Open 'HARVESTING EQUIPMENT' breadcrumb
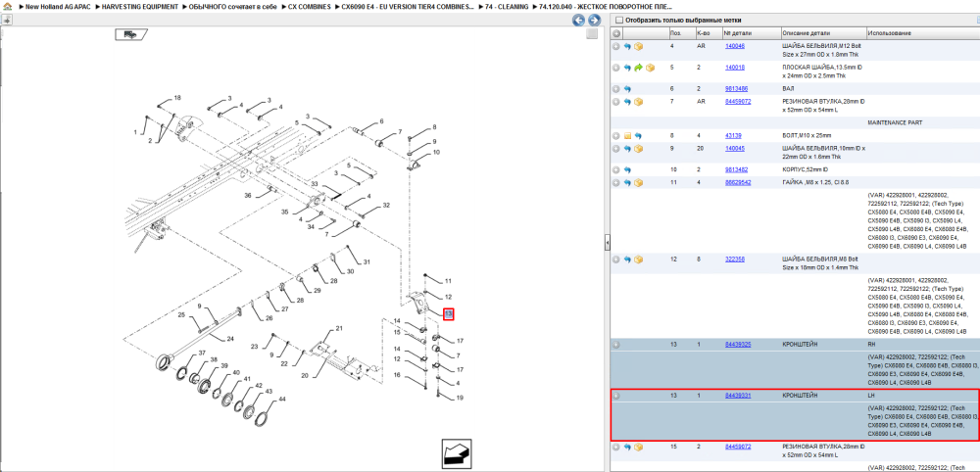 [x=141, y=6]
